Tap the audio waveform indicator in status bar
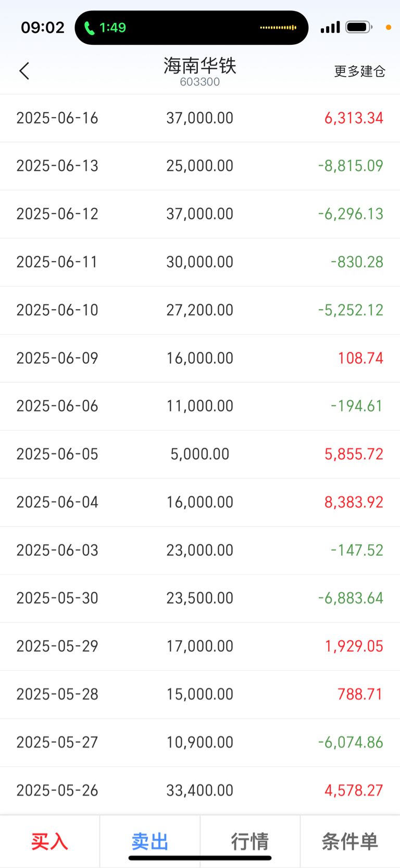This screenshot has height=868, width=400. click(278, 27)
